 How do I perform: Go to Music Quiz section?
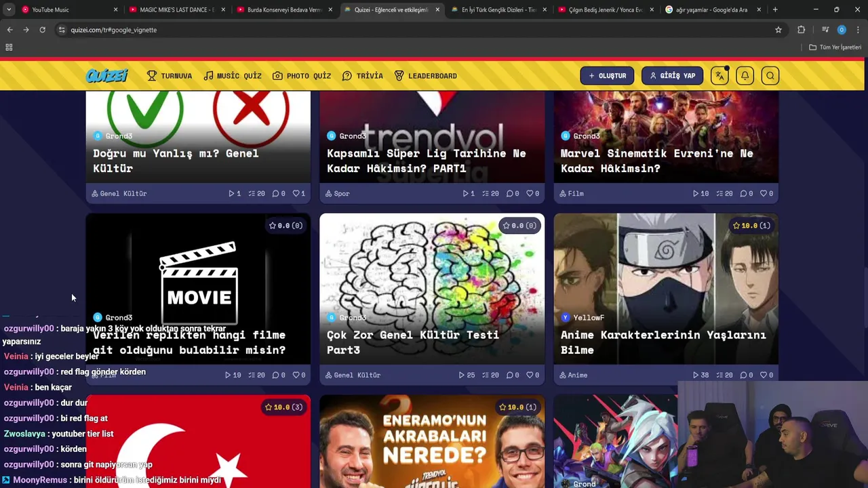(x=233, y=76)
